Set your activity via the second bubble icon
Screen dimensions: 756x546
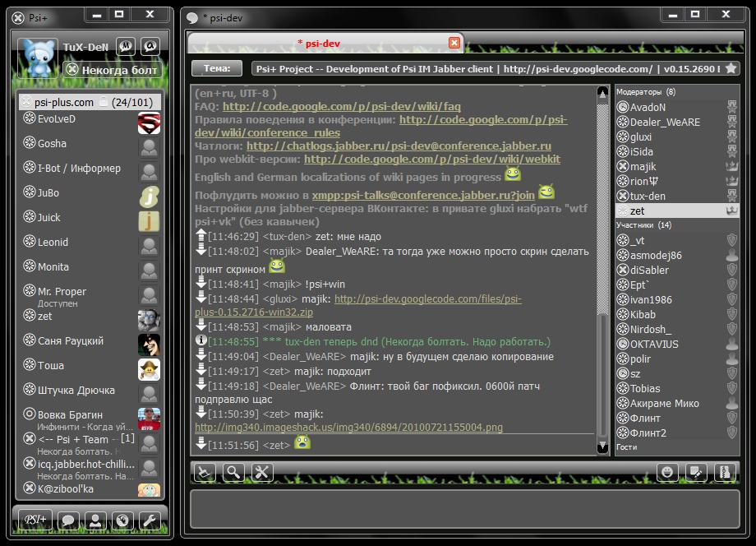point(149,46)
